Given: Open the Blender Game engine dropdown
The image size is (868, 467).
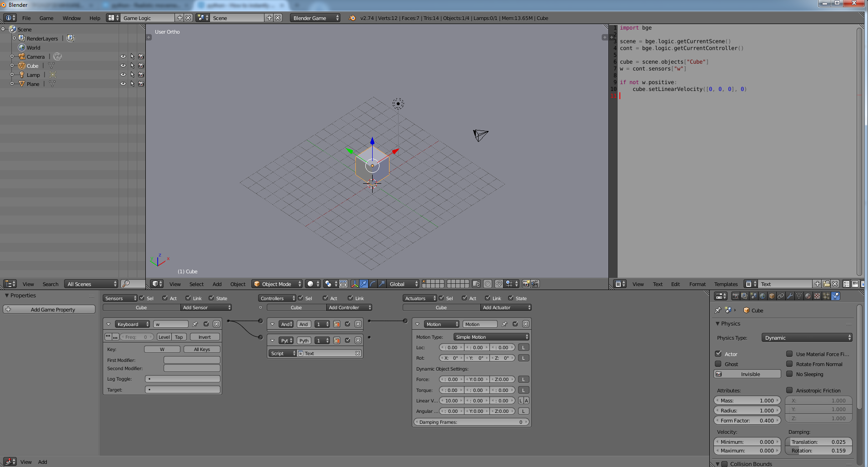Looking at the screenshot, I should pyautogui.click(x=315, y=18).
